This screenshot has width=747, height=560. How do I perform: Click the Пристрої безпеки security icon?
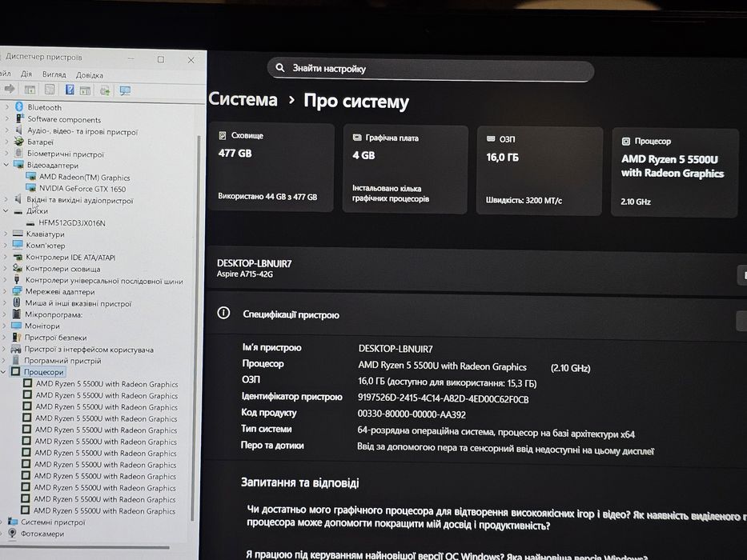point(17,337)
